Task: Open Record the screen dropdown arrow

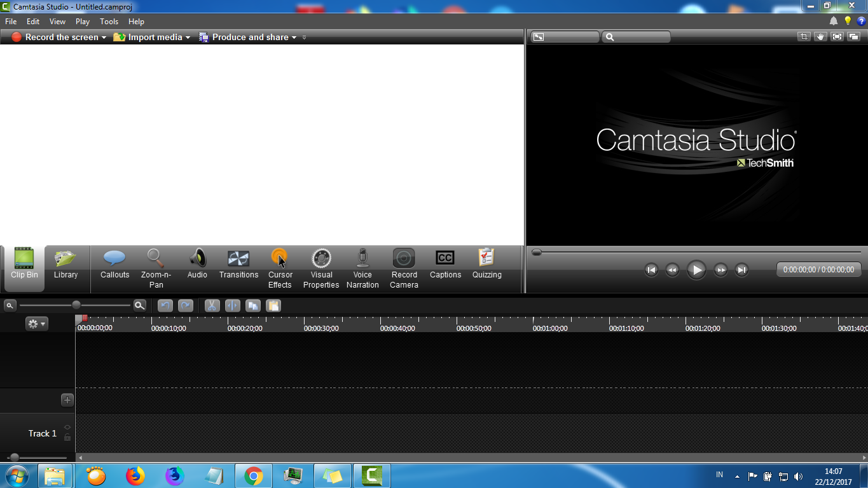Action: [x=104, y=38]
